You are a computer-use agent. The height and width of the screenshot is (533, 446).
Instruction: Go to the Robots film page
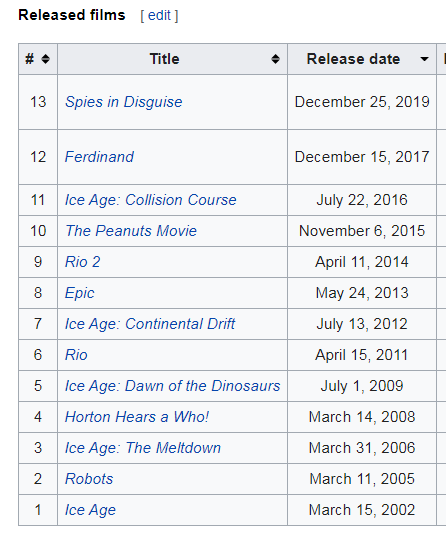coord(89,479)
